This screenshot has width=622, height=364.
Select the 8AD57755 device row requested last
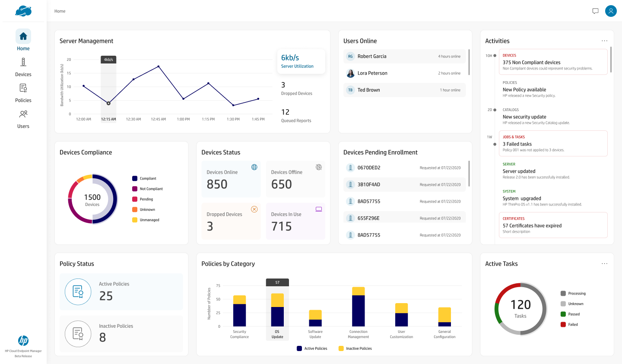pos(405,235)
